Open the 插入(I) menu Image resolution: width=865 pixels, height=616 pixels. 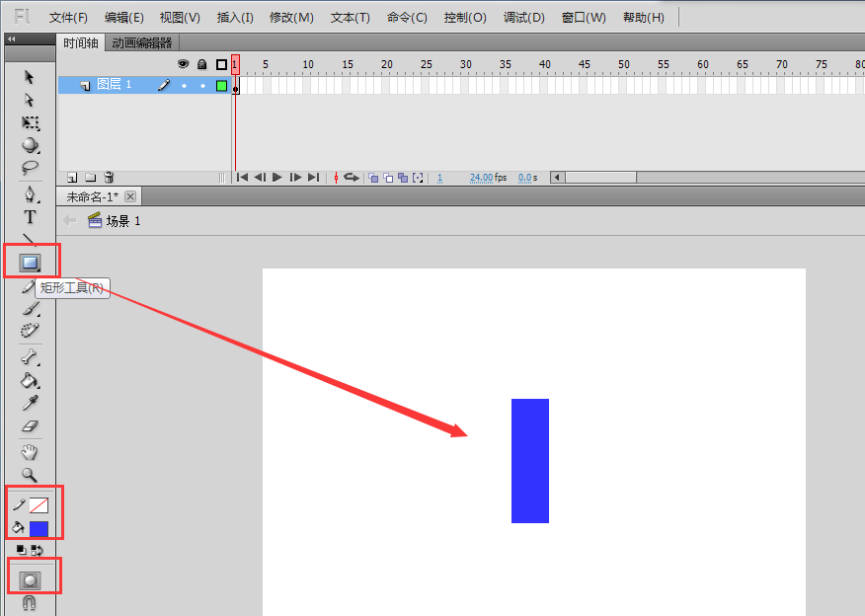[x=235, y=18]
